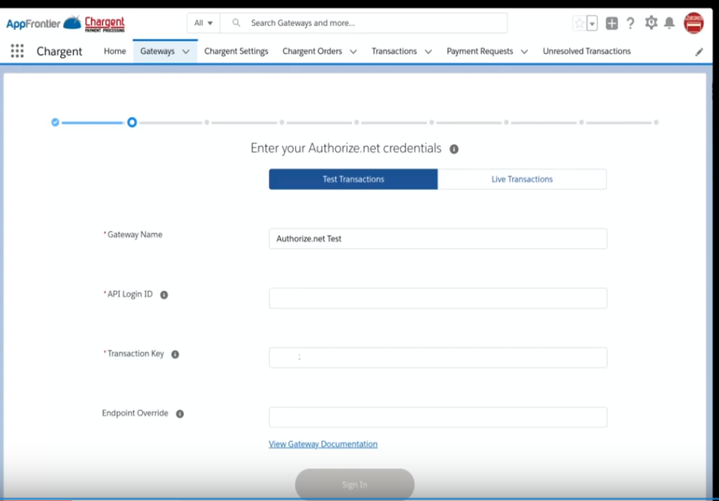Viewport: 719px width, 501px height.
Task: Expand the Payment Requests dropdown chevron
Action: [x=524, y=52]
